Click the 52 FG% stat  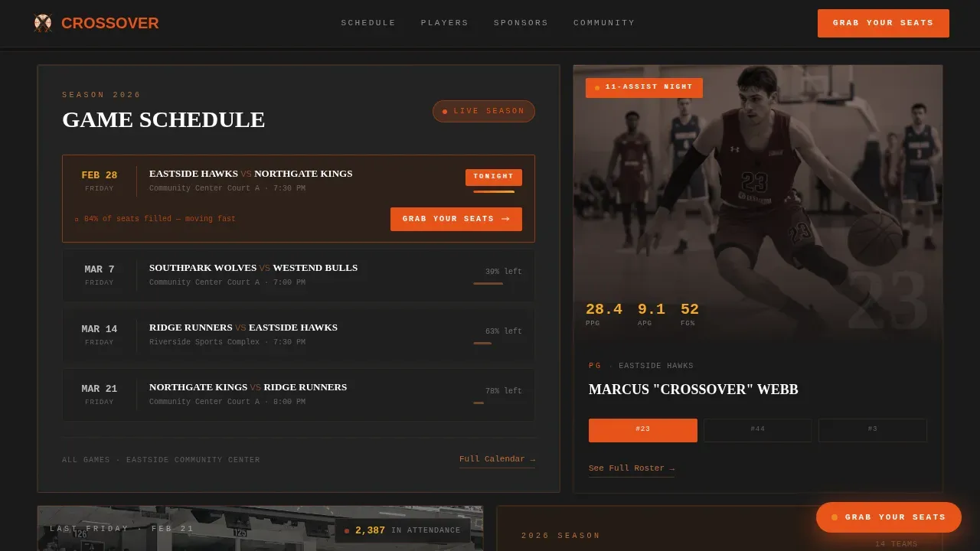point(690,314)
